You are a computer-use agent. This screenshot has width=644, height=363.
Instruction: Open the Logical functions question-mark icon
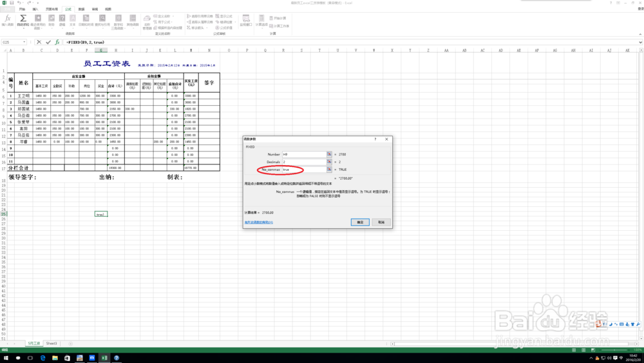[62, 19]
